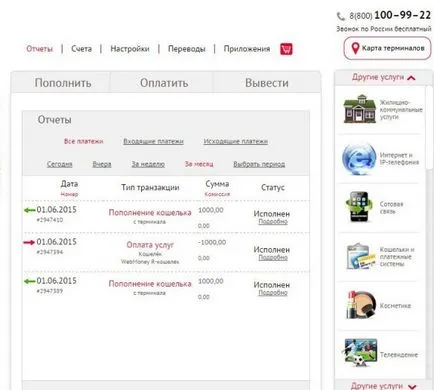
Task: Open the Выбрать период link
Action: [x=259, y=164]
